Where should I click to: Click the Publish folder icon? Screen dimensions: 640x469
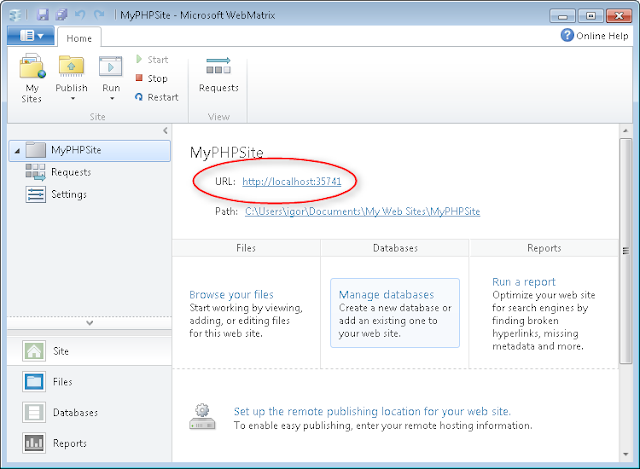coord(71,66)
